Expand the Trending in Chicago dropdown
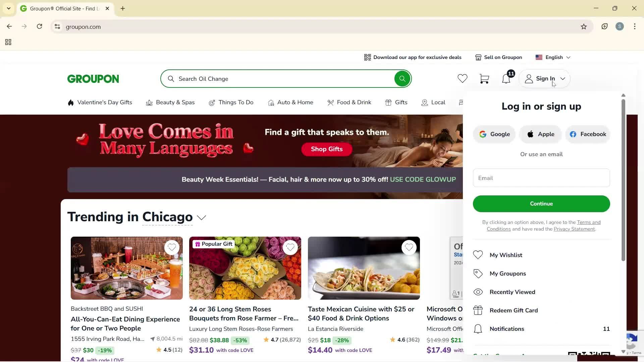This screenshot has width=644, height=362. (201, 218)
